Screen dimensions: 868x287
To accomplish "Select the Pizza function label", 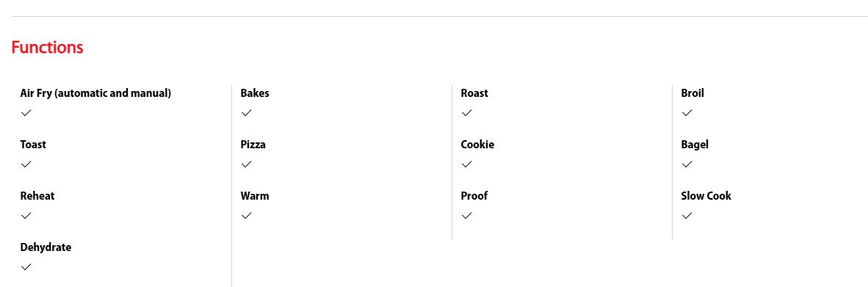I will tap(253, 145).
